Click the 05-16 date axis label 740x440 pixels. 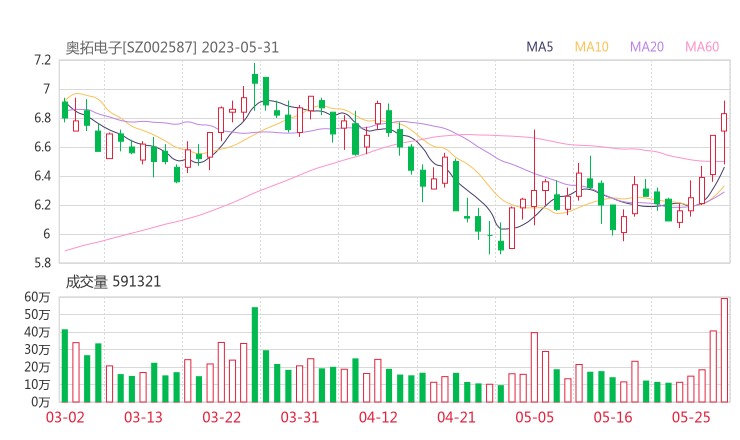coord(613,417)
